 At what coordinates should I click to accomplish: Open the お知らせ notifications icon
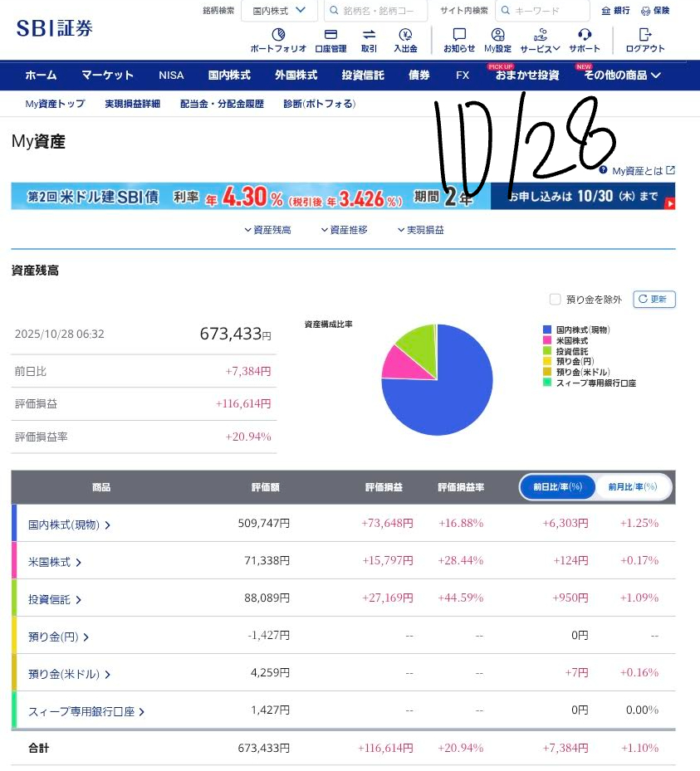pos(459,35)
